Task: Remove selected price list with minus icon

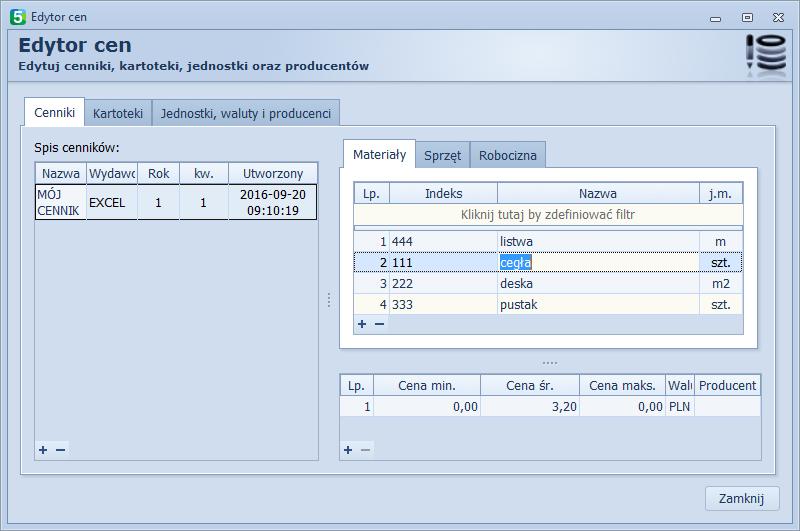Action: tap(61, 450)
